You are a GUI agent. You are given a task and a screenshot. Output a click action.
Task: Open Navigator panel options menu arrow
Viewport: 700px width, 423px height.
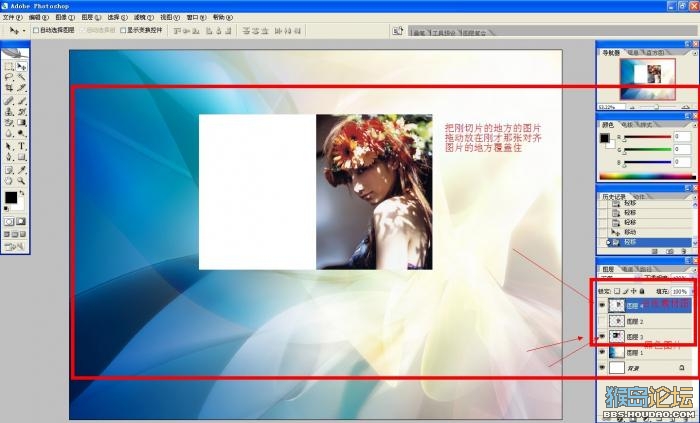(695, 53)
